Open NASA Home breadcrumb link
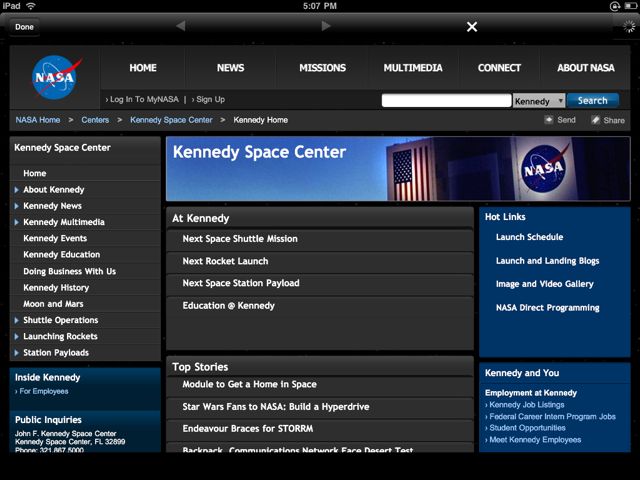 38,120
